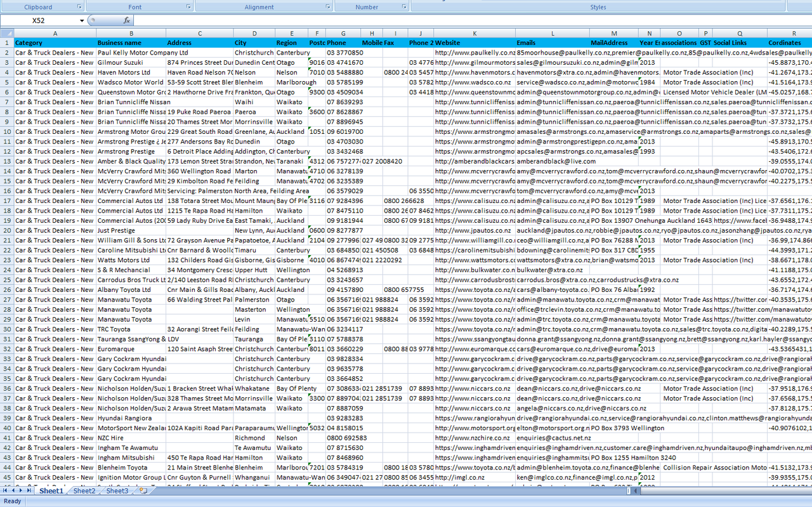Expand the Name Box dropdown arrow

coord(82,21)
